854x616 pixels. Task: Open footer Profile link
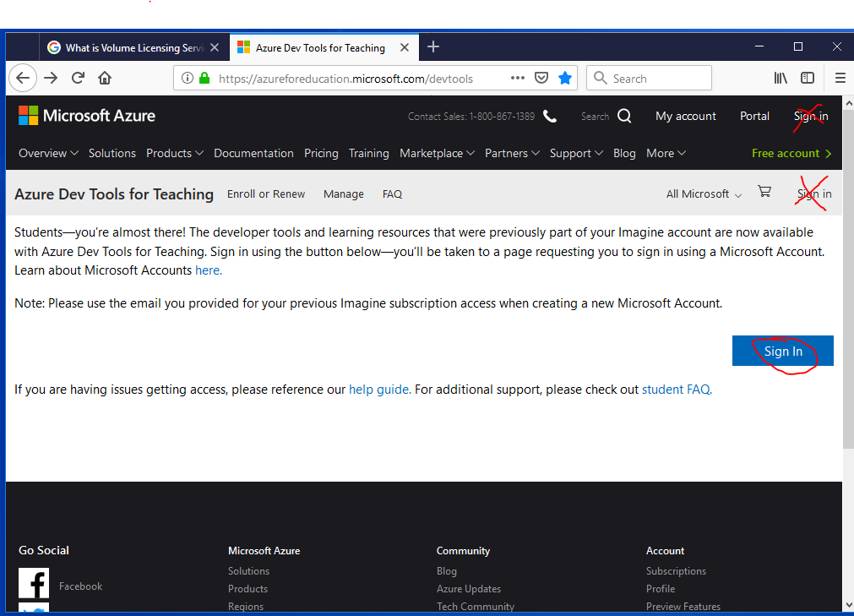(x=661, y=589)
